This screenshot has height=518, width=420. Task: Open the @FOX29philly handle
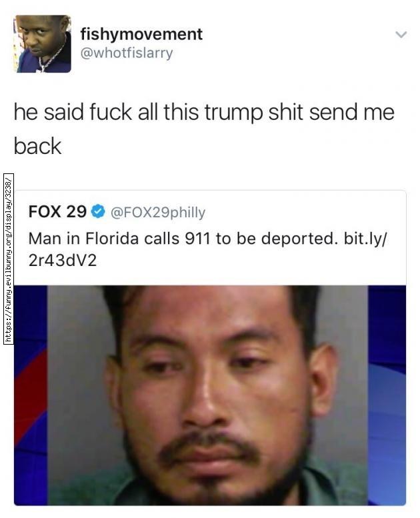click(x=157, y=212)
